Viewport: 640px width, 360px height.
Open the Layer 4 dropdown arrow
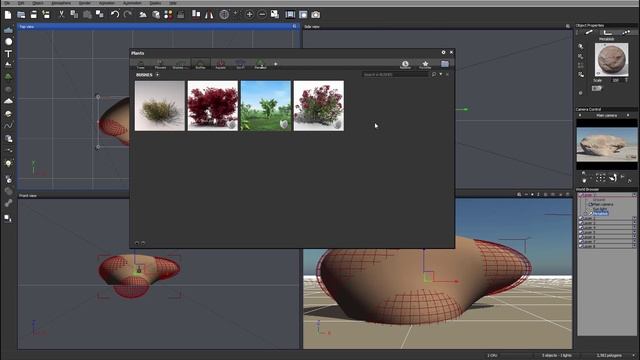tap(634, 227)
